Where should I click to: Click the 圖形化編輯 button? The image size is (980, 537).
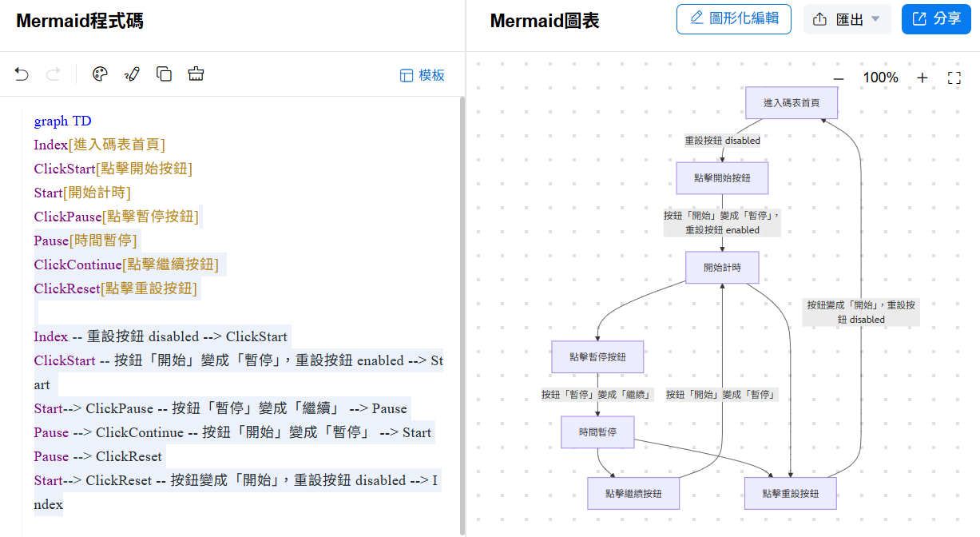734,19
